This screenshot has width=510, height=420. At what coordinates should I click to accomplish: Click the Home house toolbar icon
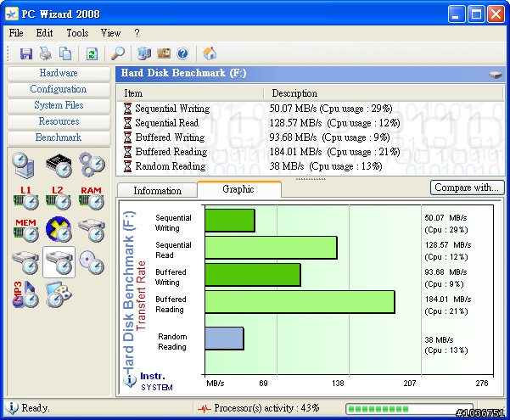[x=210, y=53]
